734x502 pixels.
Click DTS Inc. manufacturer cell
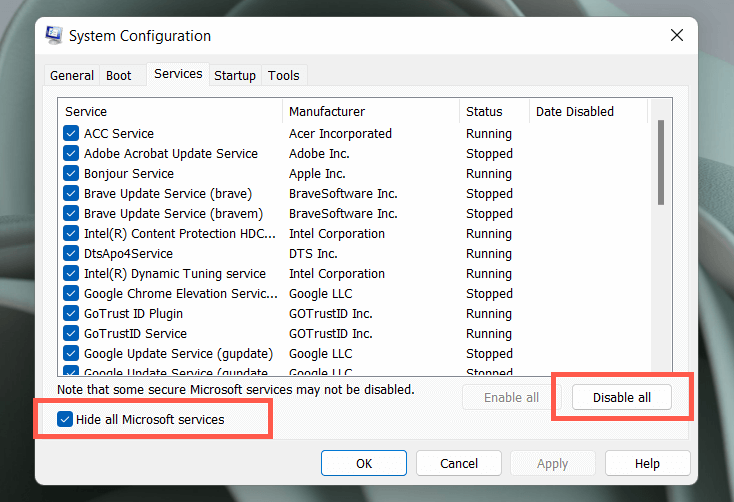click(313, 254)
